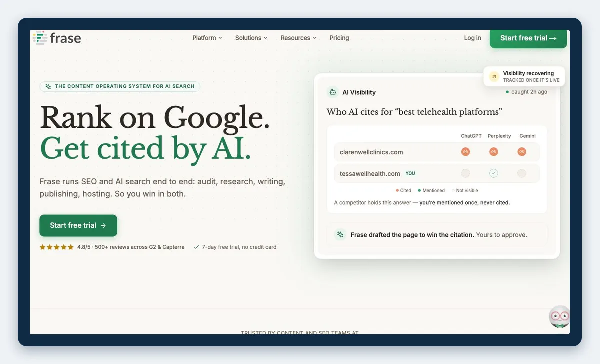600x364 pixels.
Task: Click the AI Visibility robot icon
Action: [x=332, y=92]
